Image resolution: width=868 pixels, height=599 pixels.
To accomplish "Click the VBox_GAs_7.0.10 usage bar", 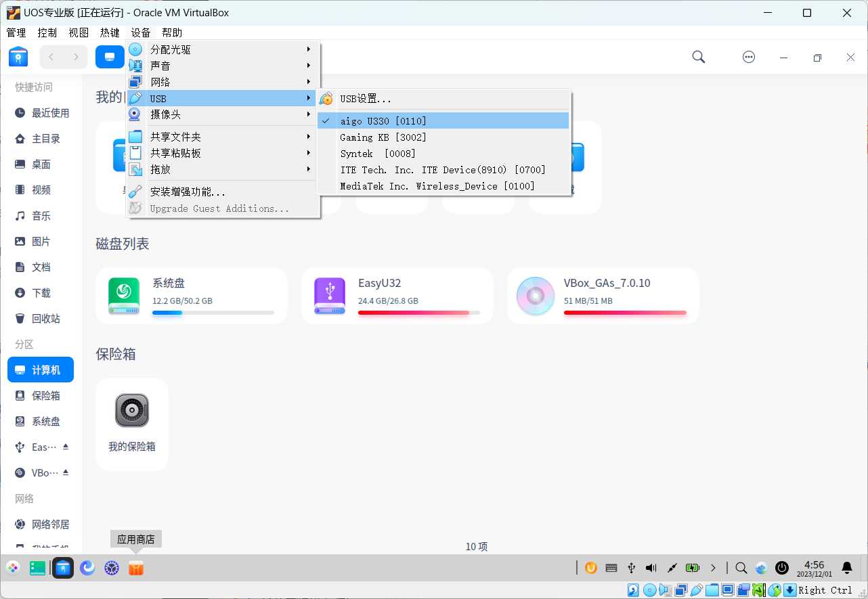I will [x=625, y=313].
